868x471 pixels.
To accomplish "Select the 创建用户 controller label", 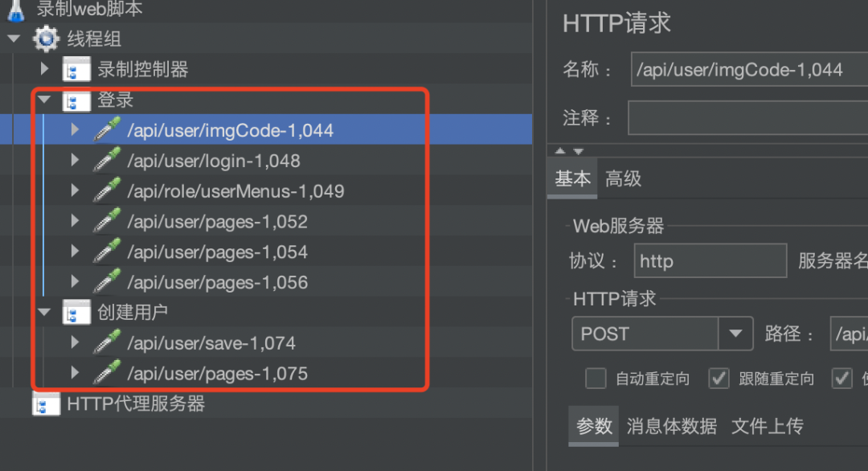I will point(133,312).
